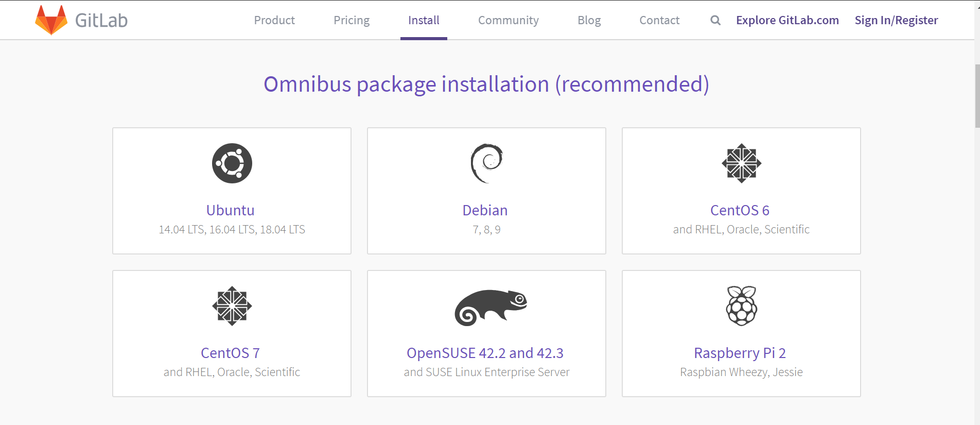Click the OpenSUSE chameleon icon
The height and width of the screenshot is (425, 980).
[491, 308]
